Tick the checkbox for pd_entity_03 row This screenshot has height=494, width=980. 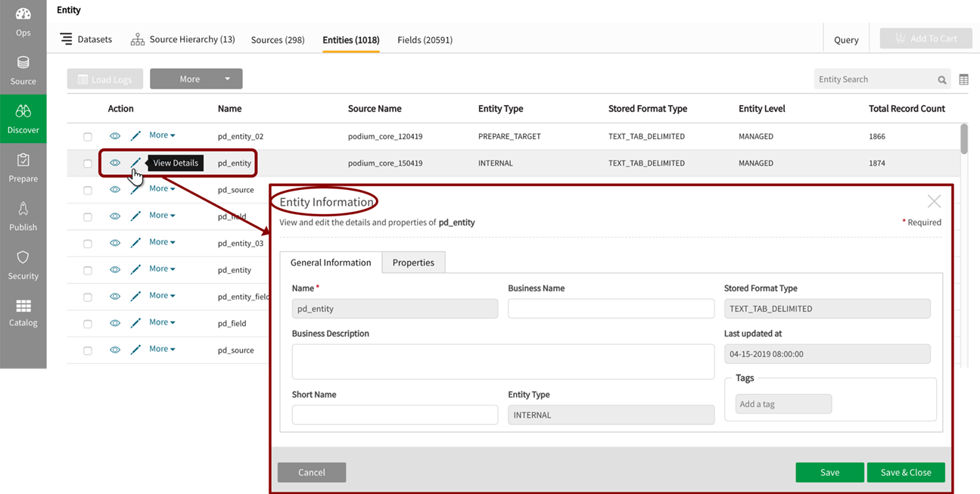88,244
